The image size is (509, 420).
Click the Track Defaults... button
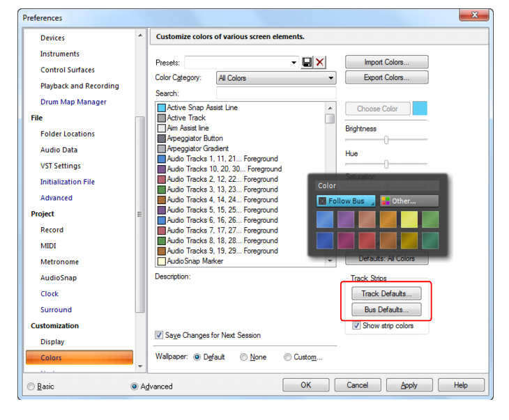(386, 294)
